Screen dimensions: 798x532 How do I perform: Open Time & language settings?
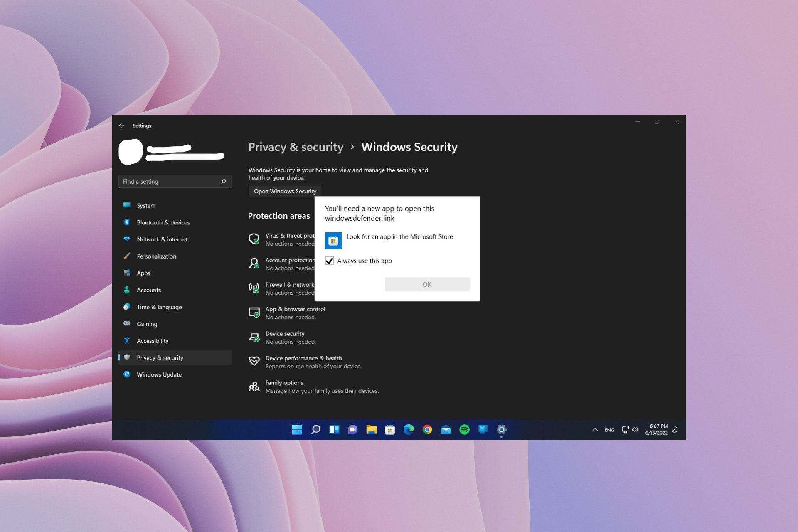[175, 307]
